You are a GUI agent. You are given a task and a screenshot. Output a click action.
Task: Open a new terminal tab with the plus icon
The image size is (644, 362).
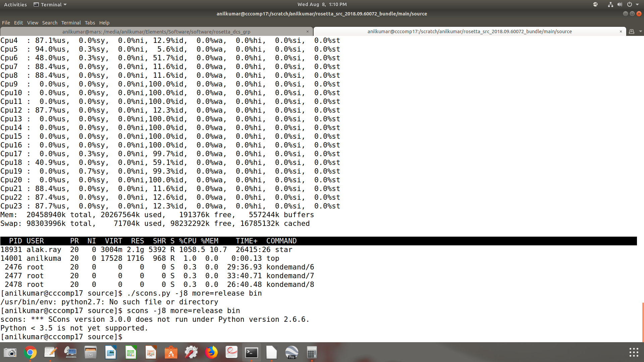pos(632,31)
